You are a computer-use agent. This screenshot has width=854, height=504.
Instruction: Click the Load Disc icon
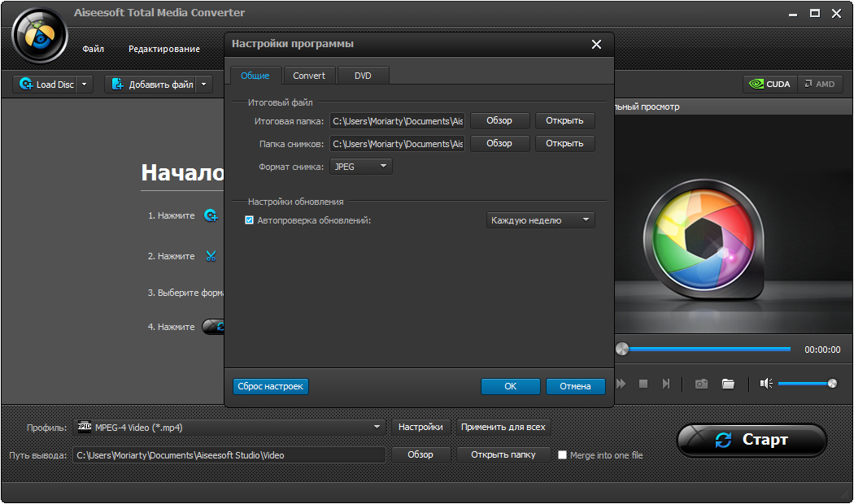[x=26, y=84]
